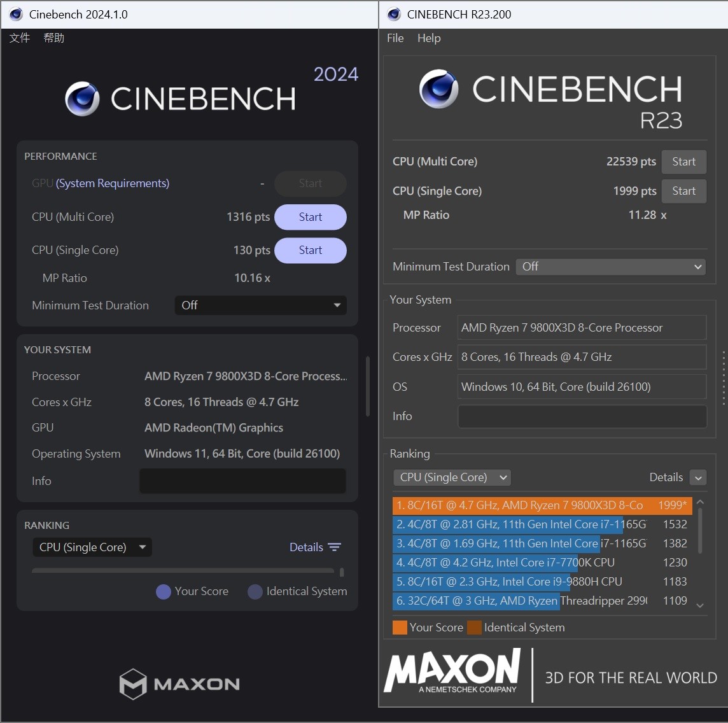Screen dimensions: 728x723
Task: Click the purple Your Score legend circle
Action: click(x=164, y=592)
